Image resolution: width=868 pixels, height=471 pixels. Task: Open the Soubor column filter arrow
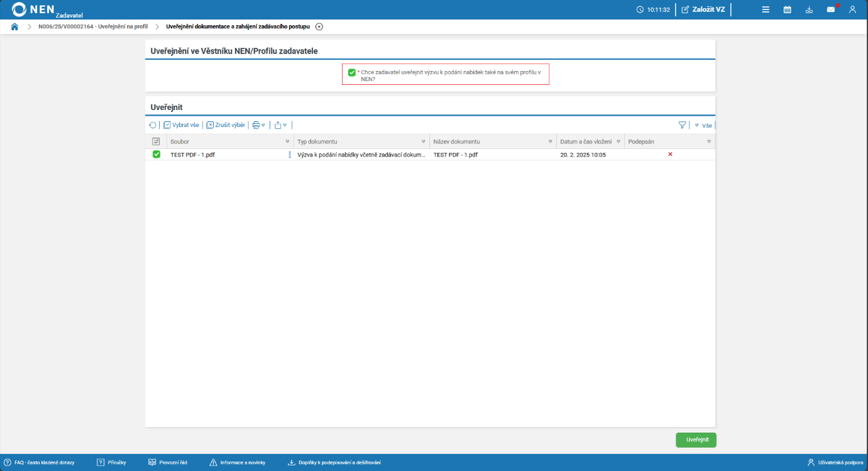coord(288,141)
